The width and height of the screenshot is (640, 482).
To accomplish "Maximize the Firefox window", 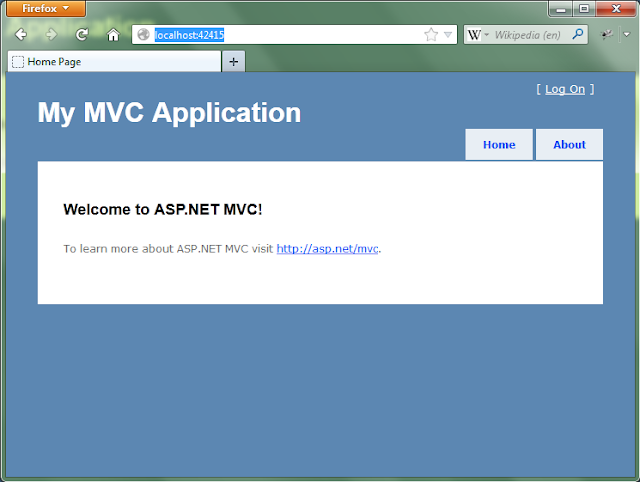I will pos(584,9).
